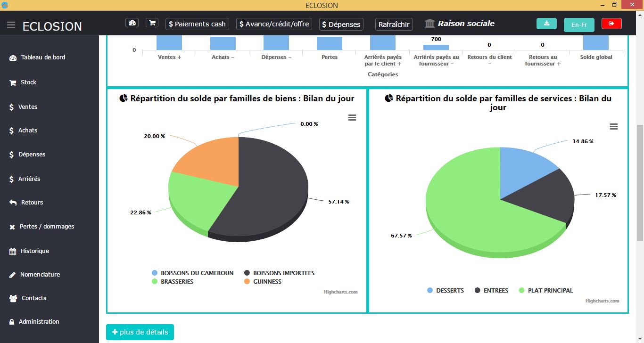Click the Paiements cash button

pos(197,24)
